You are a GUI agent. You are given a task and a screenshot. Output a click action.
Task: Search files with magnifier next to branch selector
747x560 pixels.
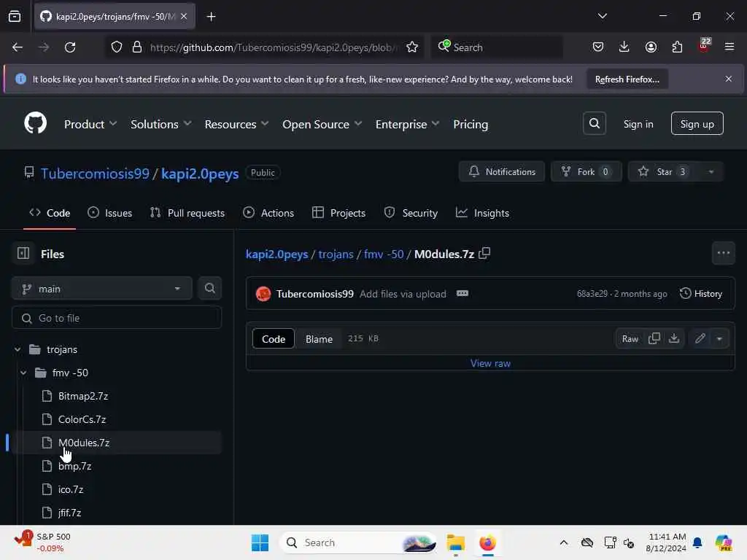(209, 288)
